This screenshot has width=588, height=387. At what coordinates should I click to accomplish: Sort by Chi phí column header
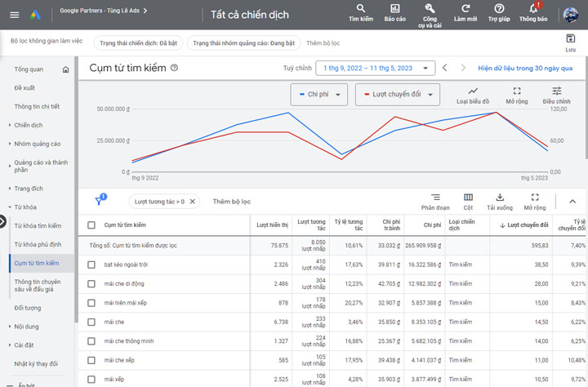pyautogui.click(x=432, y=225)
